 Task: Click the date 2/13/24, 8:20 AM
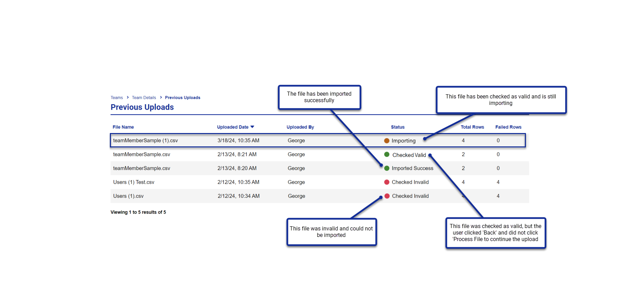click(x=237, y=168)
